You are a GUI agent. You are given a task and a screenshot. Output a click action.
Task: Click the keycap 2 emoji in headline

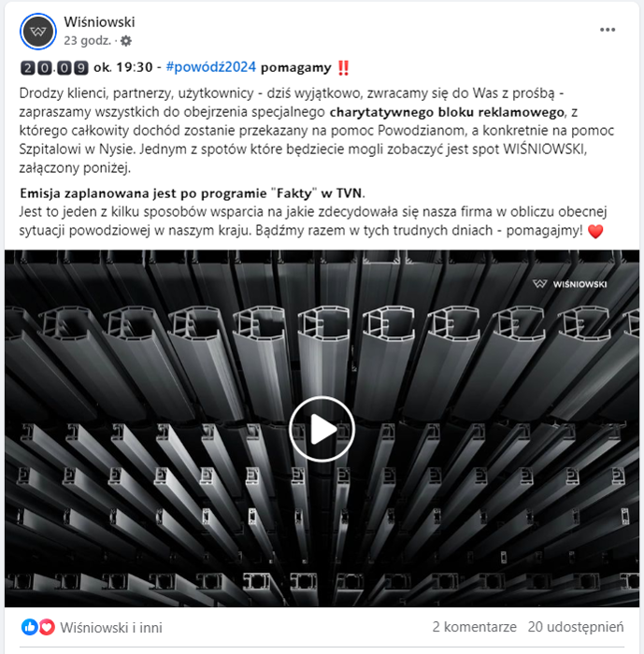coord(27,67)
